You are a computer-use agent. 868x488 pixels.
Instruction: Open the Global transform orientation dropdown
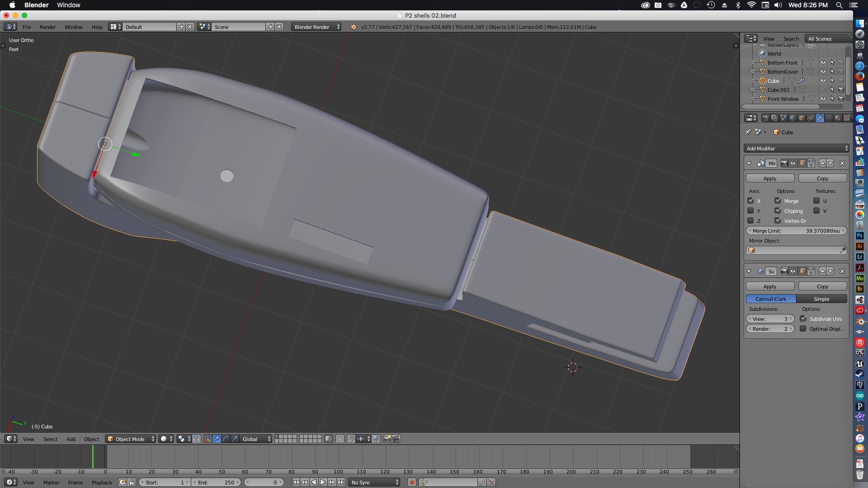coord(256,439)
